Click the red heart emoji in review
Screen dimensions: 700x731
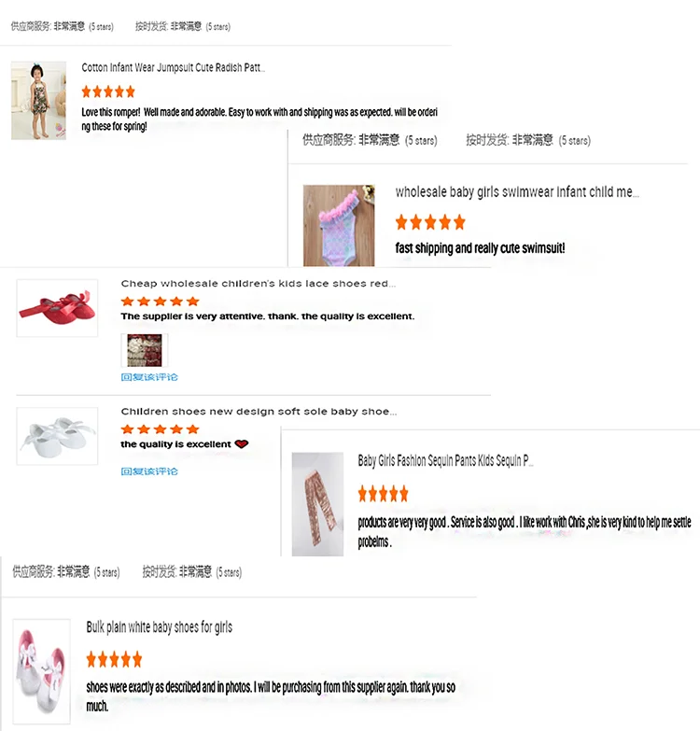point(242,443)
